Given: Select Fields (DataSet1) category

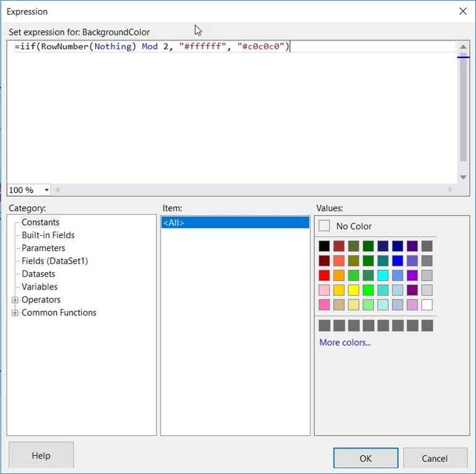Looking at the screenshot, I should (x=55, y=261).
